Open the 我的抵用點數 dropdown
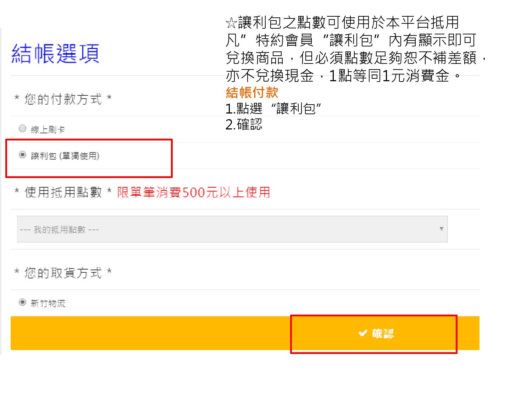The height and width of the screenshot is (399, 532). pyautogui.click(x=232, y=229)
